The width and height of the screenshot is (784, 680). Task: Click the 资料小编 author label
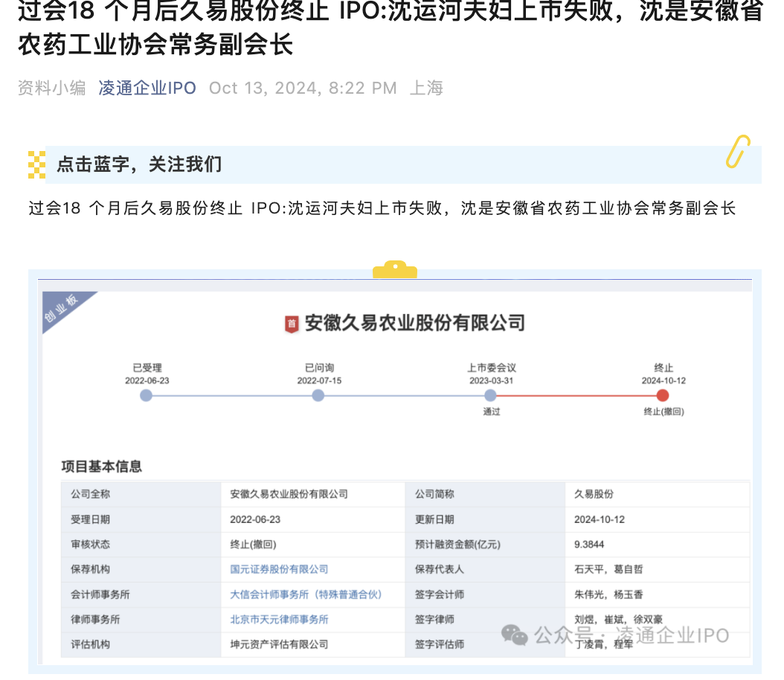(x=52, y=88)
